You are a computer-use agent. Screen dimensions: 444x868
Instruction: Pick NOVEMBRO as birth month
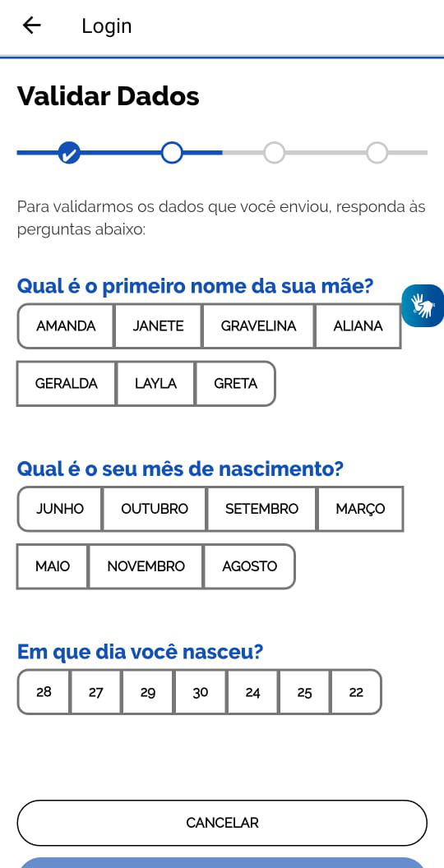pyautogui.click(x=146, y=566)
